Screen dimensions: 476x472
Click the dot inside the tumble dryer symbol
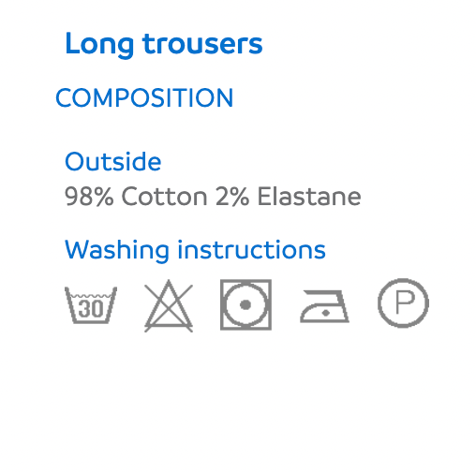point(245,304)
